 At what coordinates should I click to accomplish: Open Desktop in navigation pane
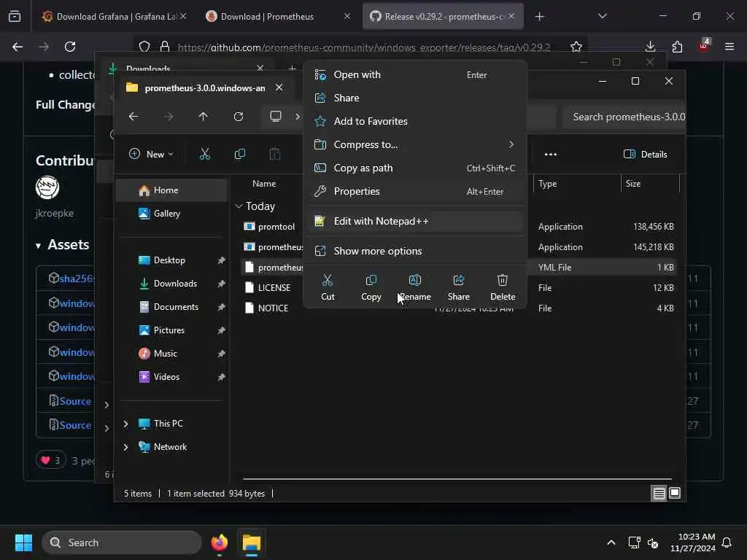pos(172,260)
